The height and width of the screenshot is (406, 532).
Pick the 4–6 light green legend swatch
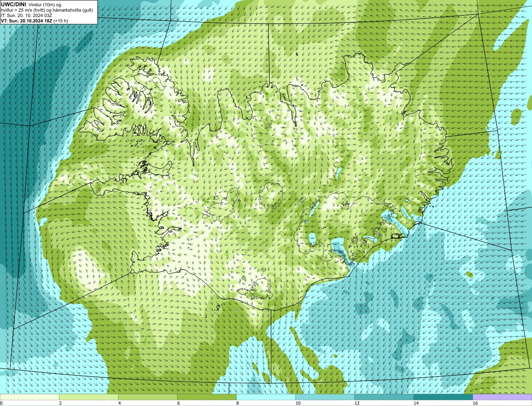click(x=148, y=397)
